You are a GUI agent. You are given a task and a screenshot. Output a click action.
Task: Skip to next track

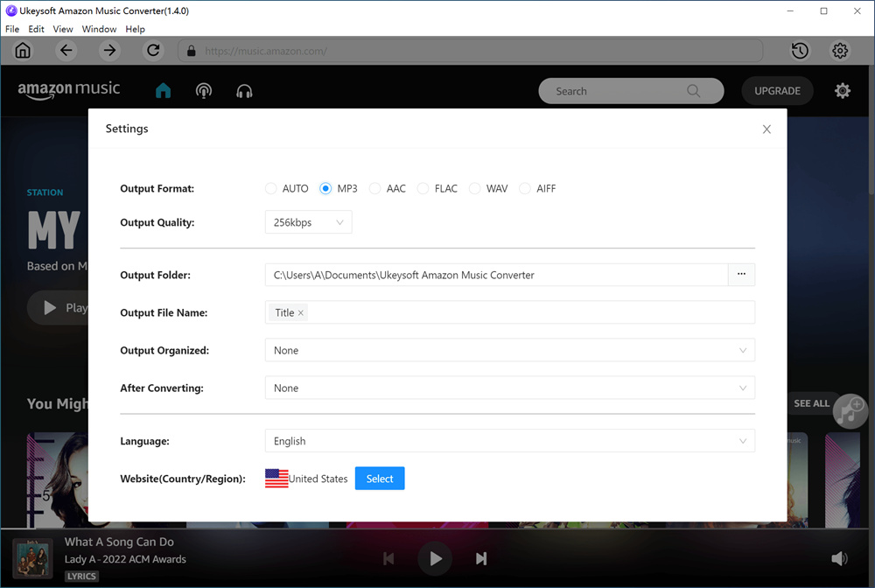pos(481,558)
